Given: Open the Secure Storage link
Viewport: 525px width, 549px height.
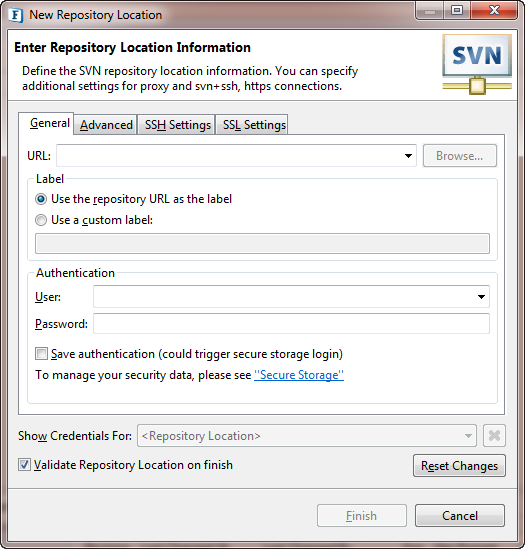Looking at the screenshot, I should [299, 375].
